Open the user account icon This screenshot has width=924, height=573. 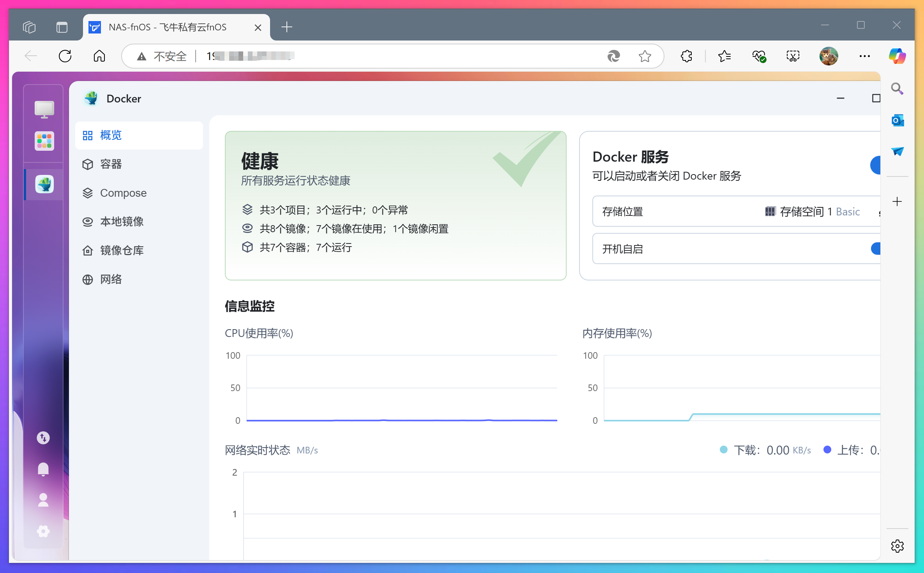point(43,500)
